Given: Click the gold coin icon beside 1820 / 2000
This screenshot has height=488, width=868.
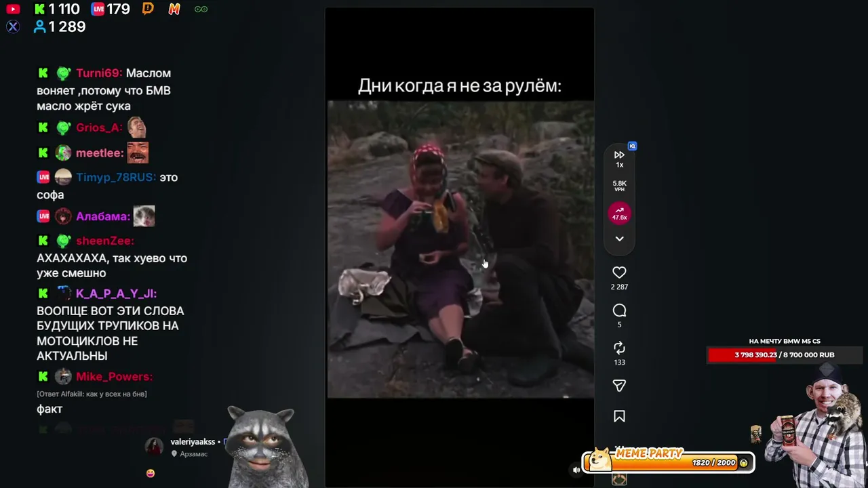Looking at the screenshot, I should [744, 463].
